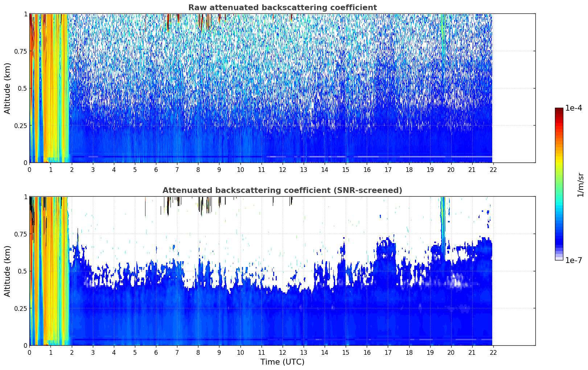Click time tick '5' under the bottom plot
This screenshot has height=370, width=588.
click(x=135, y=352)
